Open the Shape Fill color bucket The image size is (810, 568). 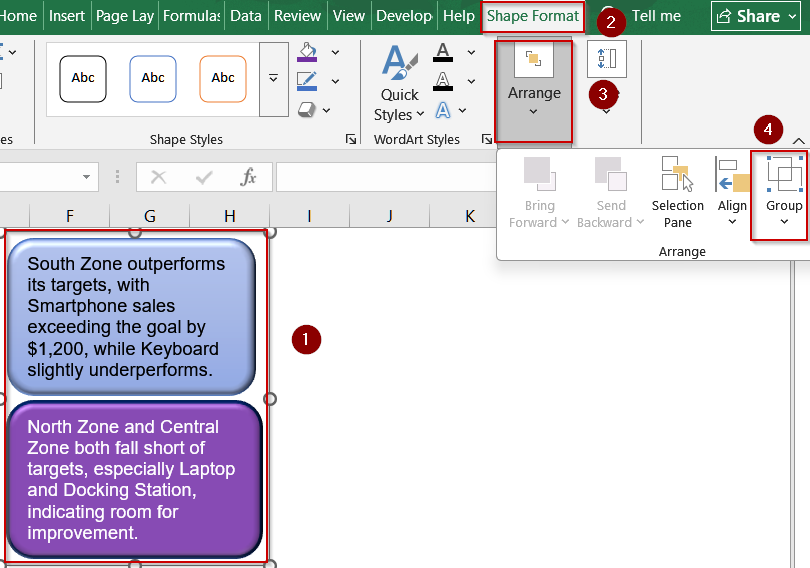307,53
